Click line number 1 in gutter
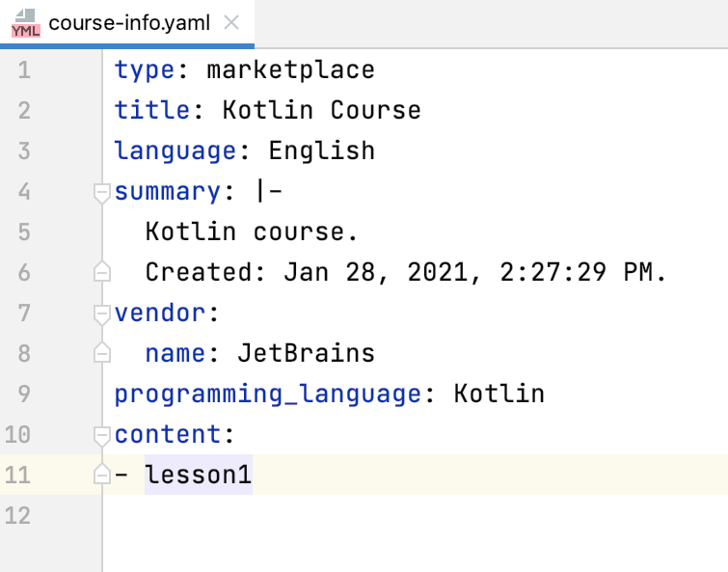This screenshot has height=572, width=728. 23,70
